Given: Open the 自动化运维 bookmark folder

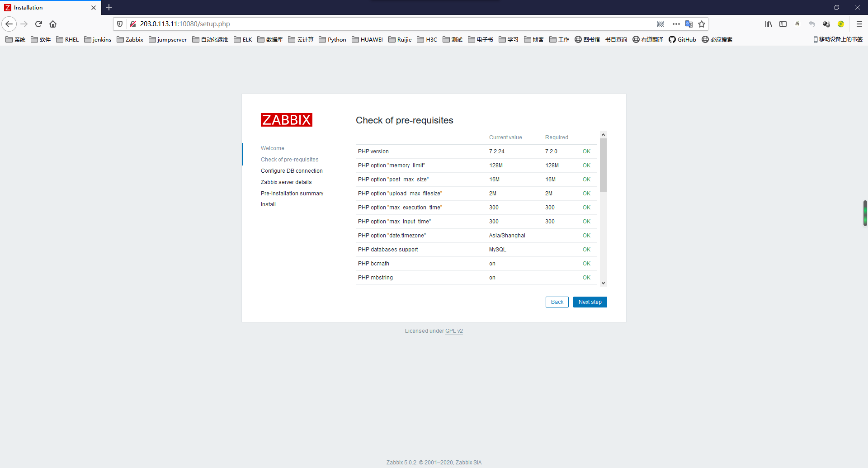Looking at the screenshot, I should pyautogui.click(x=210, y=40).
